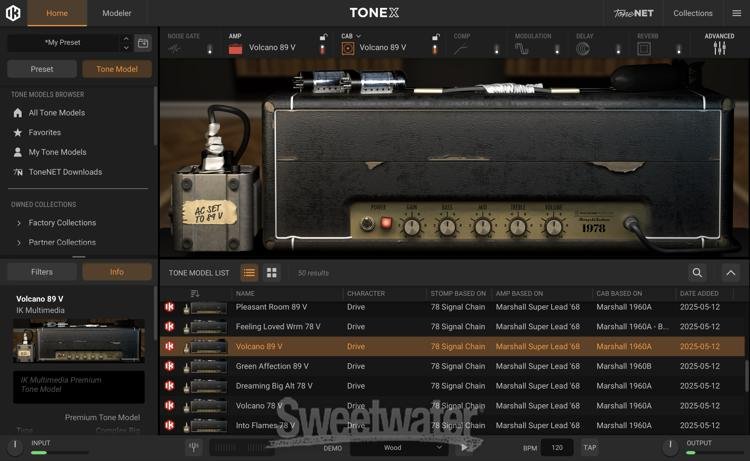Viewport: 750px width, 461px height.
Task: Toggle Modulation power switch
Action: click(x=557, y=49)
